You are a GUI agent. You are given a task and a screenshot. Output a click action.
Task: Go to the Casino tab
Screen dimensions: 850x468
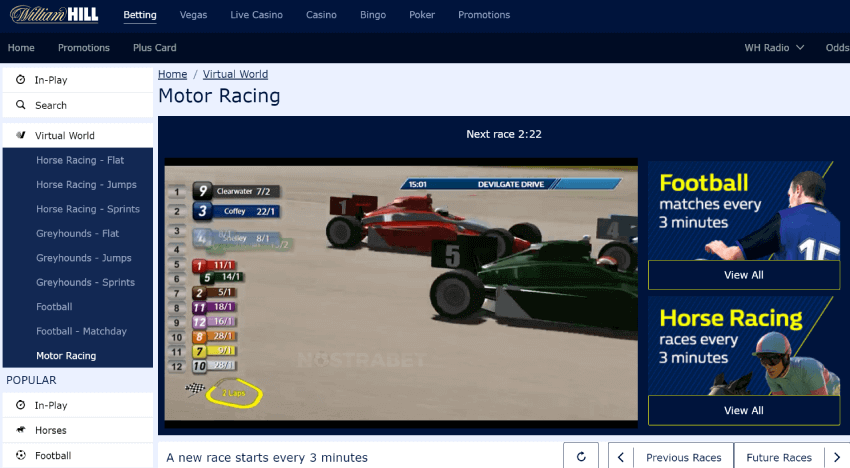pos(321,15)
